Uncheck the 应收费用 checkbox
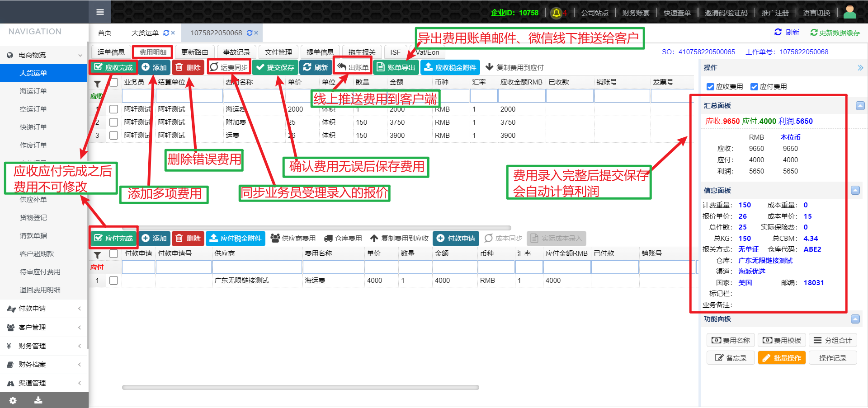 tap(710, 87)
